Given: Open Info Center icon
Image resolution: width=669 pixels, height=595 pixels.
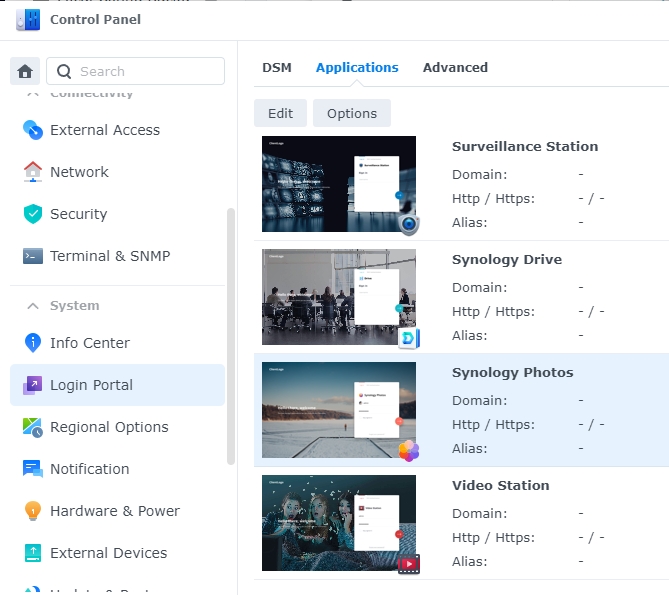Looking at the screenshot, I should [x=33, y=343].
